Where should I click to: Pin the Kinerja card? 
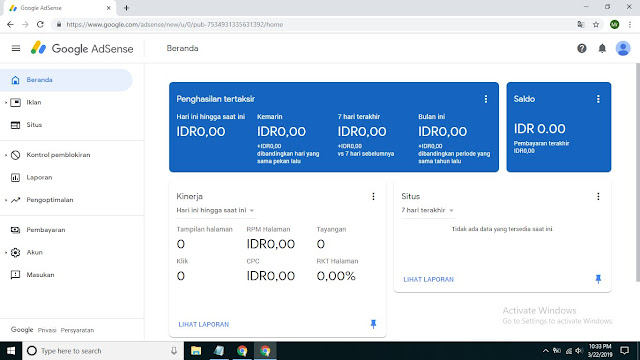[x=373, y=324]
